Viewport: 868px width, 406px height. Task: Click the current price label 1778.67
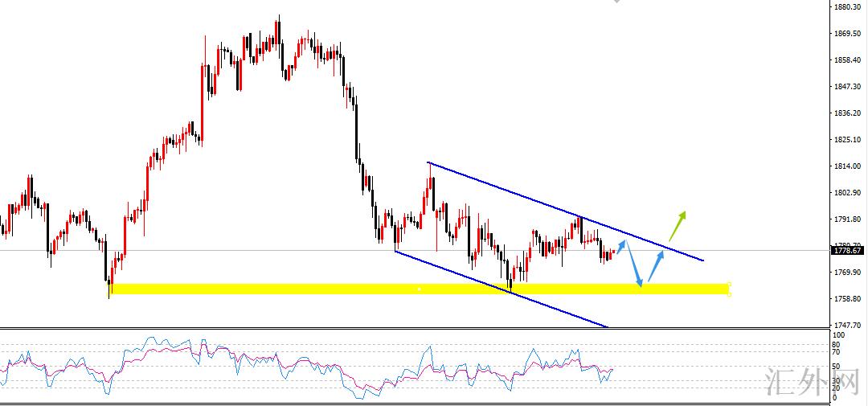point(846,251)
